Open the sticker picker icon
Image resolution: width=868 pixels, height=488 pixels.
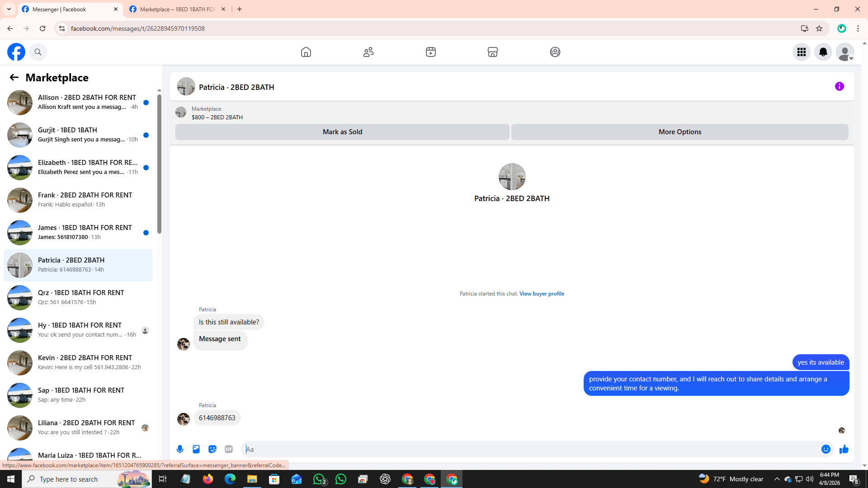pos(212,449)
